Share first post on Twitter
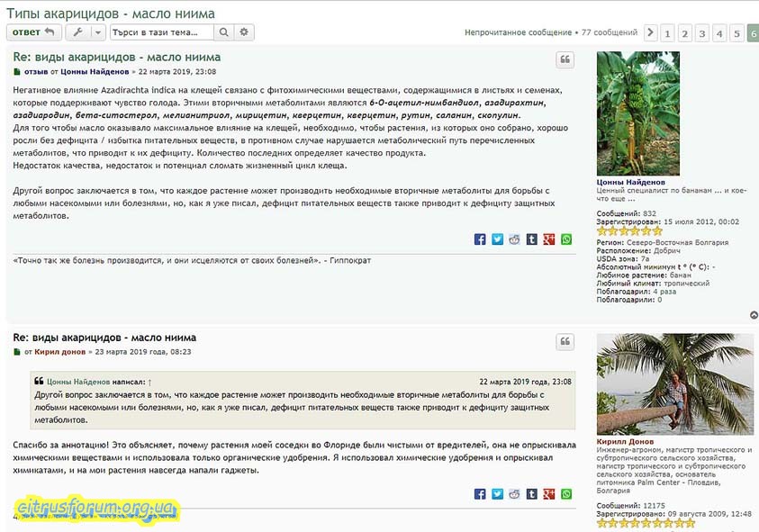 tap(497, 239)
